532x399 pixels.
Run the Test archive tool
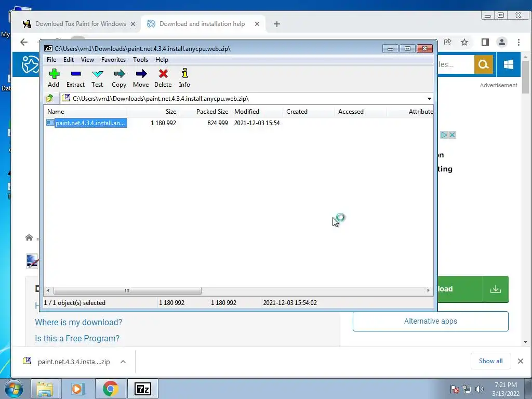click(x=97, y=78)
